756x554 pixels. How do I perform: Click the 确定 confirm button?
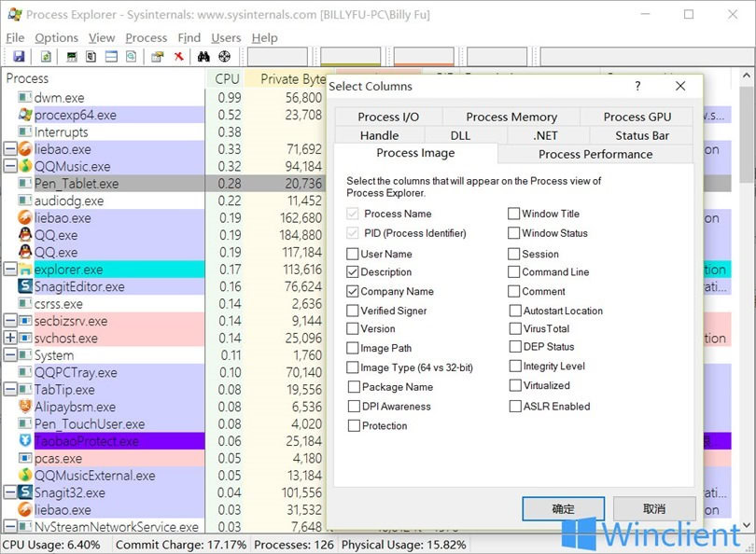point(563,508)
